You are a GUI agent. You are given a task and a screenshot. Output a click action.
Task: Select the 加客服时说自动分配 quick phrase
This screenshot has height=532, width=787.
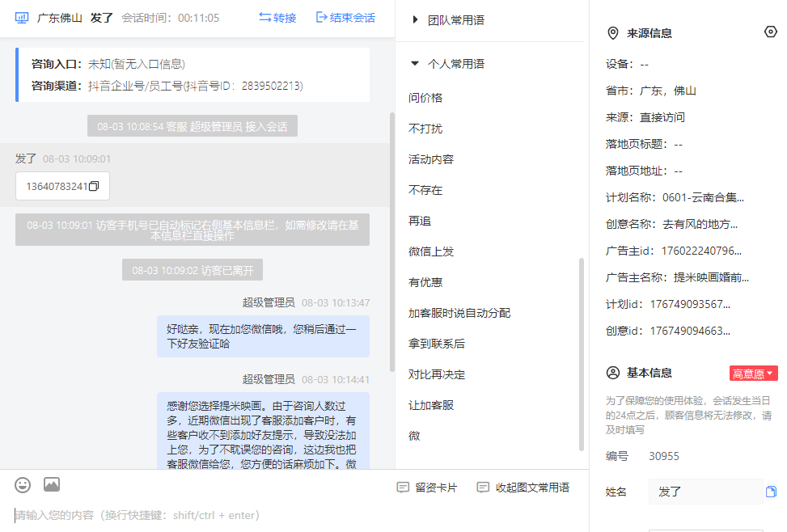pyautogui.click(x=459, y=313)
